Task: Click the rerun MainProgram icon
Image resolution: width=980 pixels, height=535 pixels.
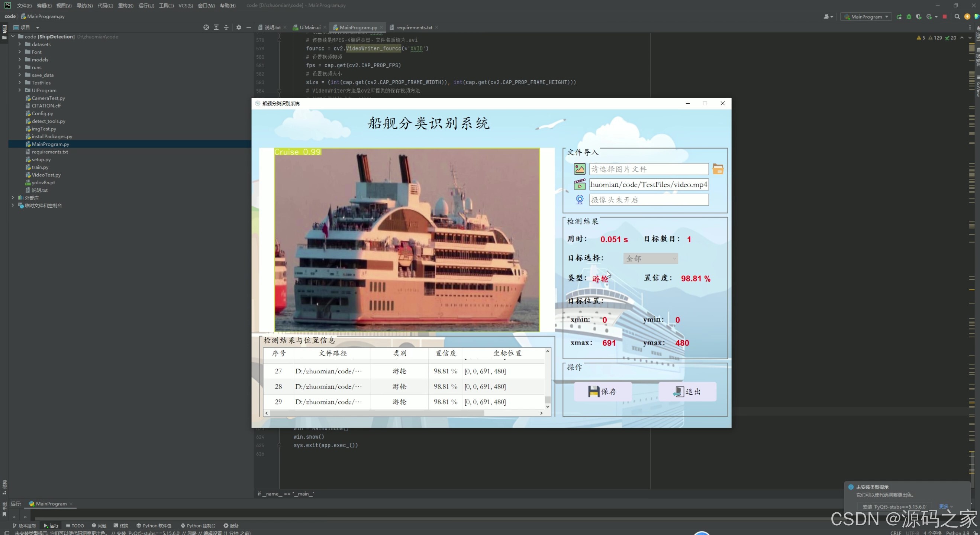Action: [899, 17]
